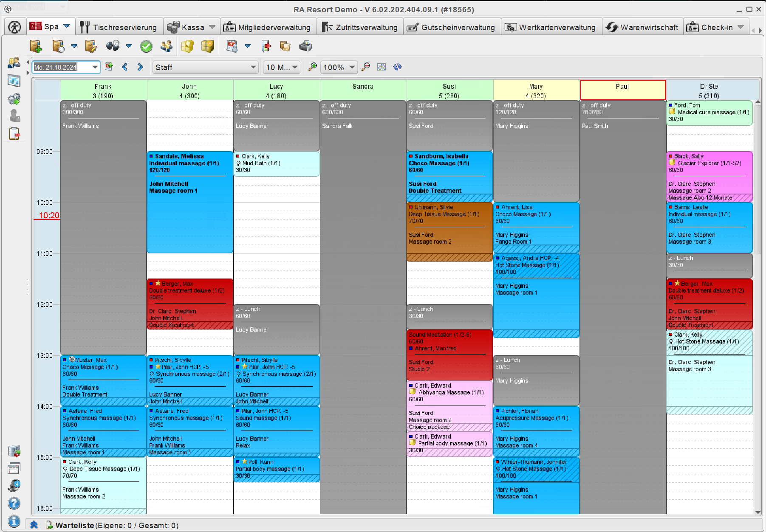
Task: Click the dumbbell and clock icon
Action: (x=112, y=46)
